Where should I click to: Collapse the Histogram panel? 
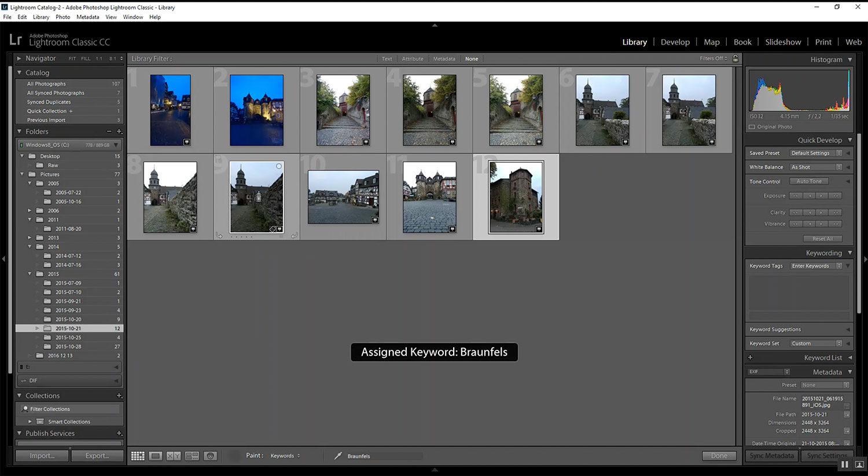click(849, 60)
